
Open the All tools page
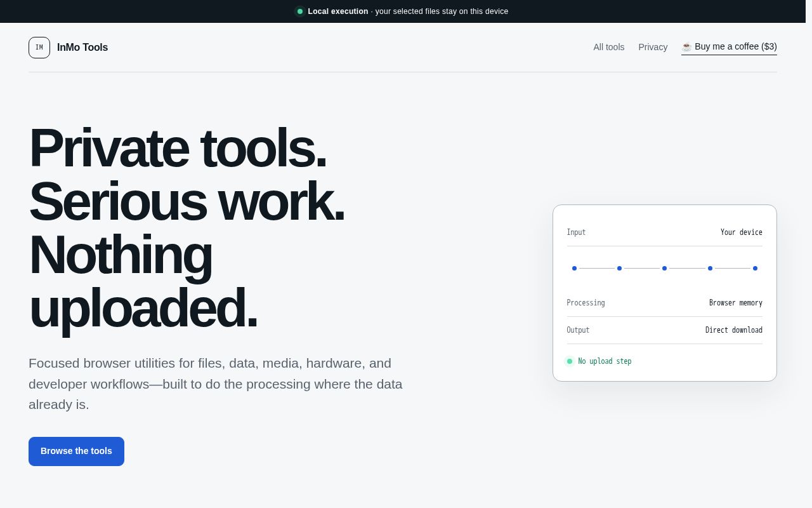(609, 47)
